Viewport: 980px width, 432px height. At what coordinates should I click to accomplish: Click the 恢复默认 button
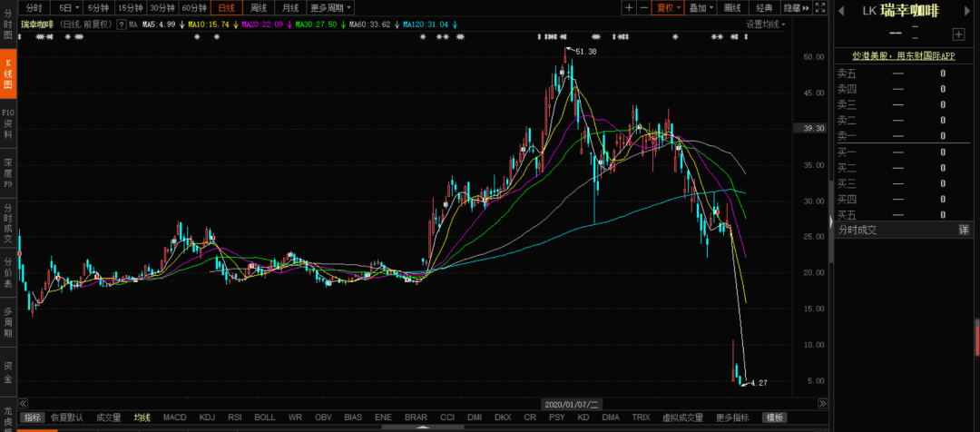[x=66, y=417]
